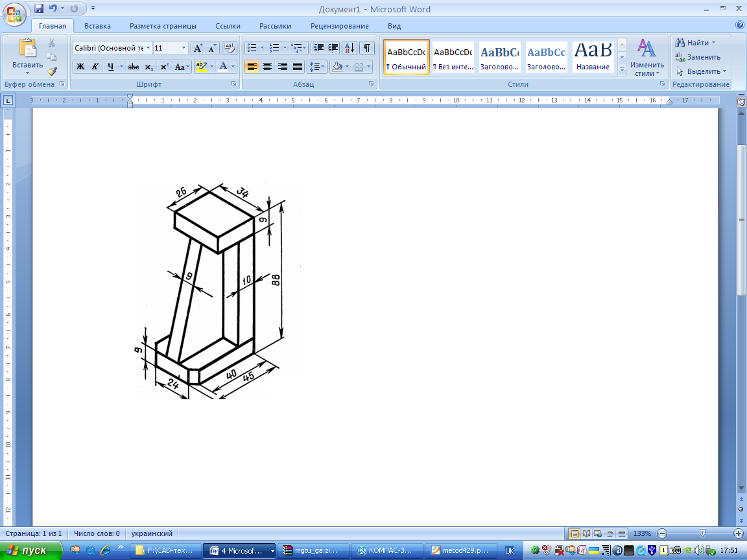Toggle paragraph marks (¶) visibility

(367, 48)
